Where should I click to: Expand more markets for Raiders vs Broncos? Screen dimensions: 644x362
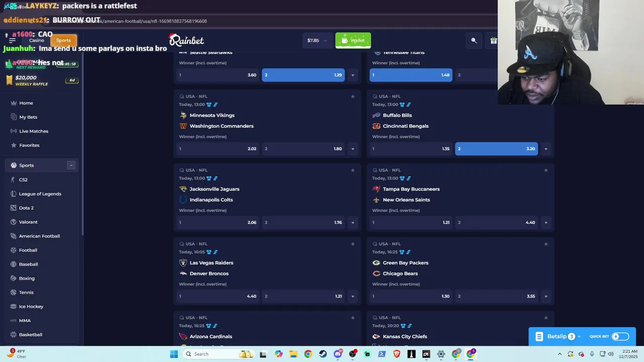[x=353, y=296]
